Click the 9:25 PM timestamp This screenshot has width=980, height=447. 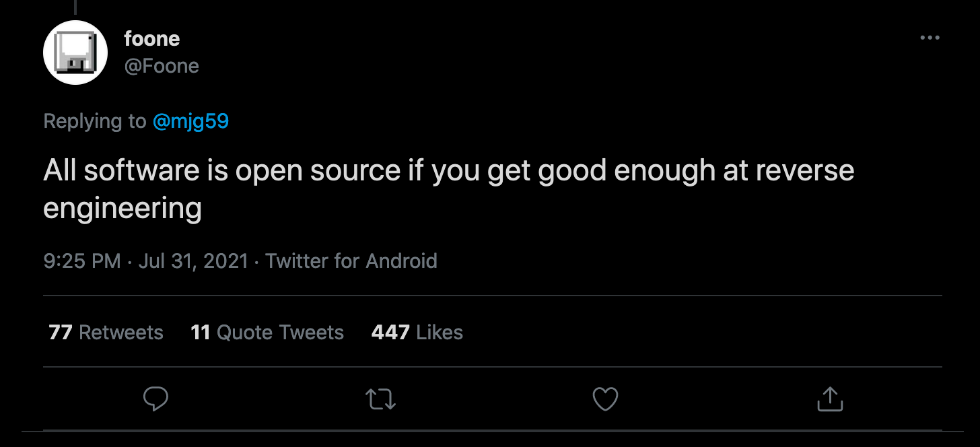[81, 261]
